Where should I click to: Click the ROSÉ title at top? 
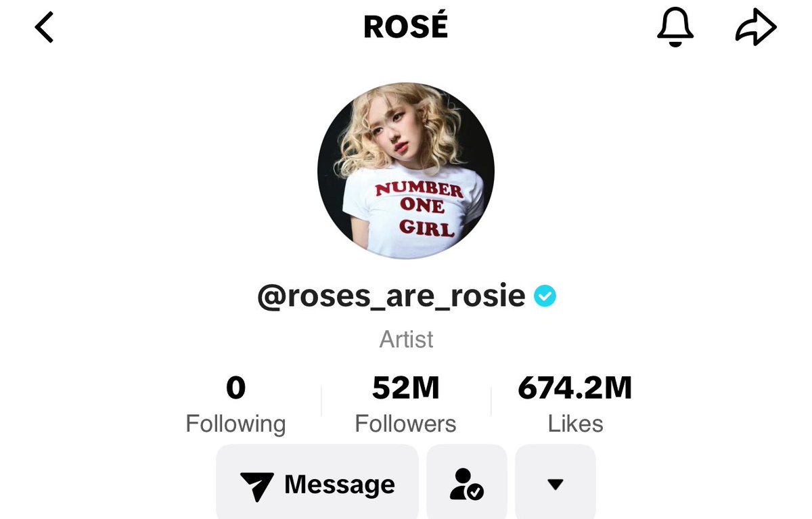coord(406,27)
